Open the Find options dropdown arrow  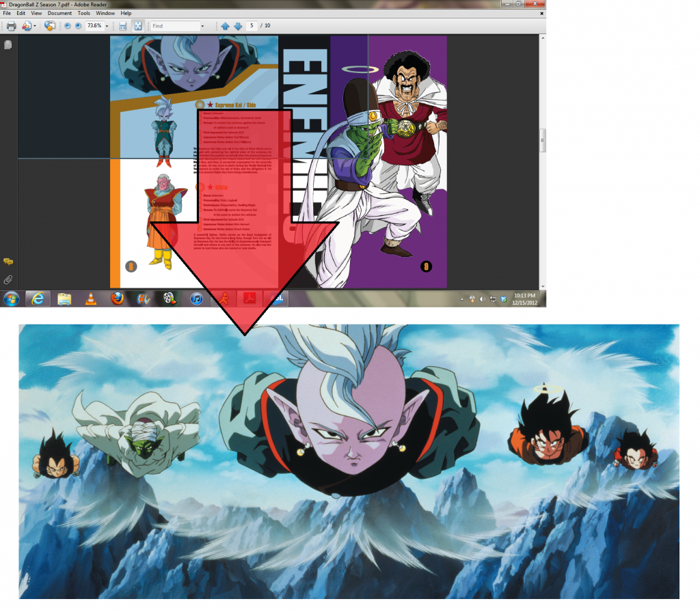pos(202,27)
